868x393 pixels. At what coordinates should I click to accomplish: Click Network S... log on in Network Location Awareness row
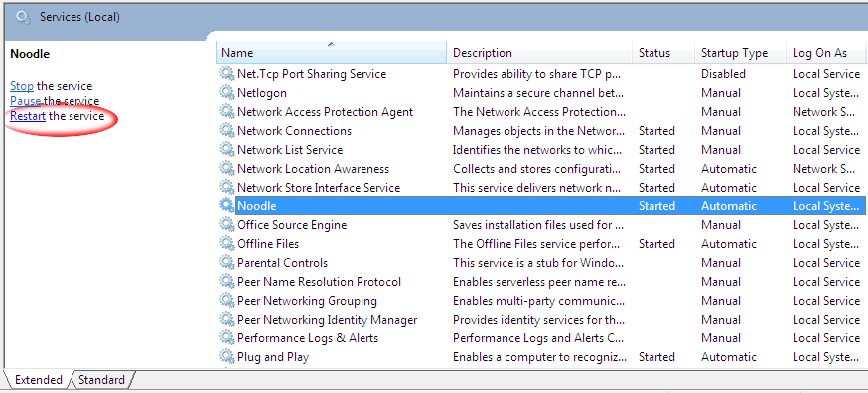point(823,169)
